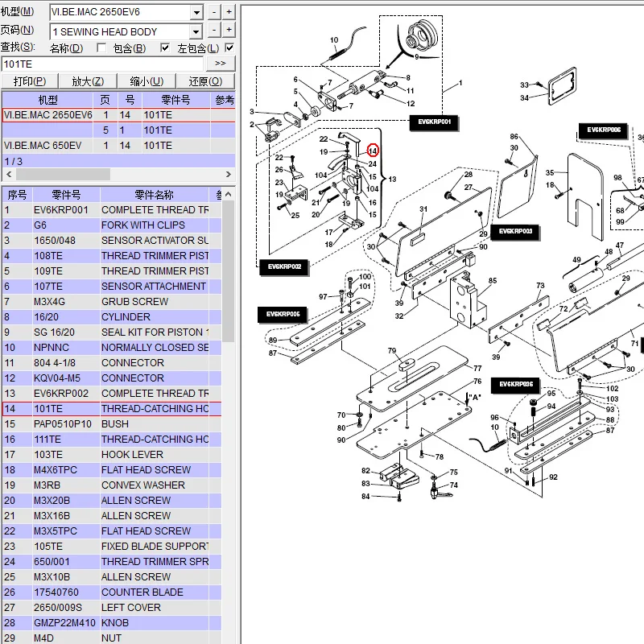
Task: Click the 缩小(U) zoom out button
Action: click(147, 81)
